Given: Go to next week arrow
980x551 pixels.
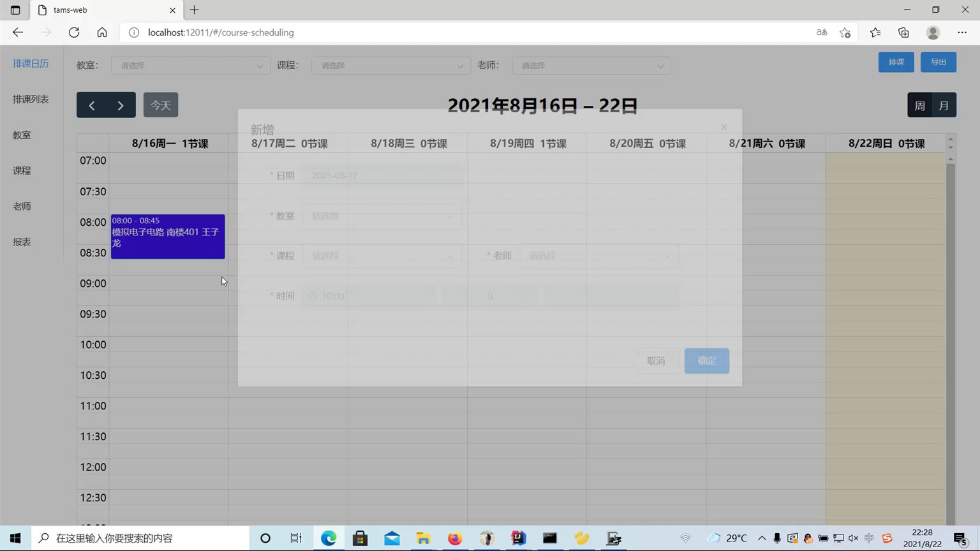Looking at the screenshot, I should pos(121,105).
